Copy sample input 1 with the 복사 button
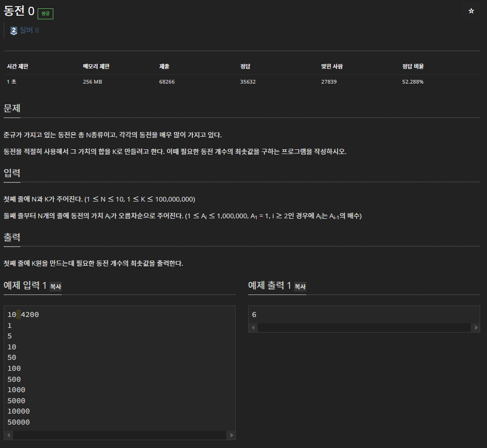 pyautogui.click(x=55, y=286)
